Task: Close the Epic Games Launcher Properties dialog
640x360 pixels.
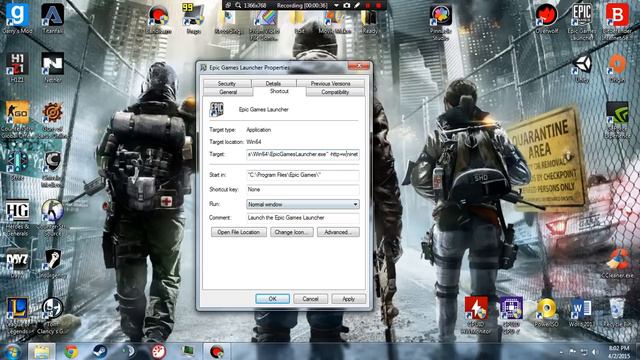Action: pos(359,66)
